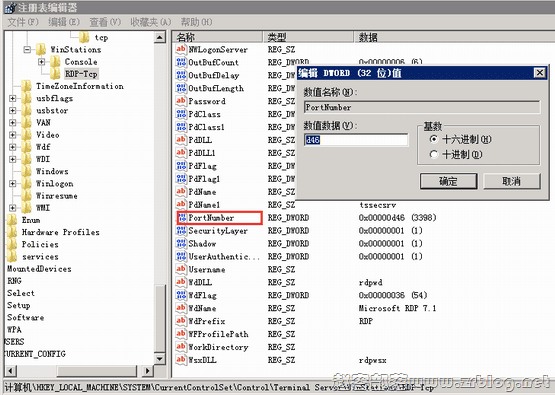Viewport: 555px width, 395px height.
Task: Click the Shadow DWORD icon
Action: click(x=181, y=244)
